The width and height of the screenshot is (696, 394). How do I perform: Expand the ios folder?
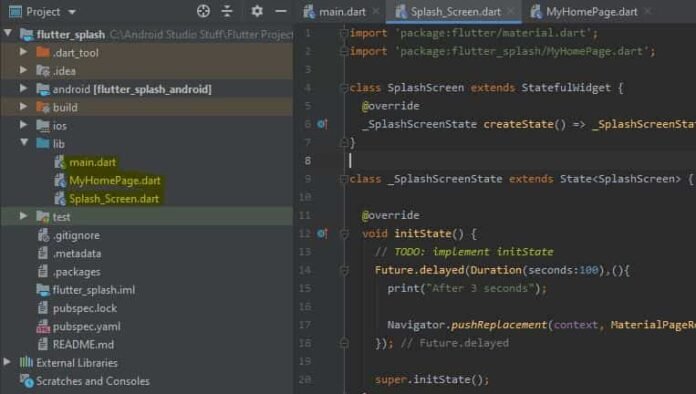pyautogui.click(x=23, y=125)
